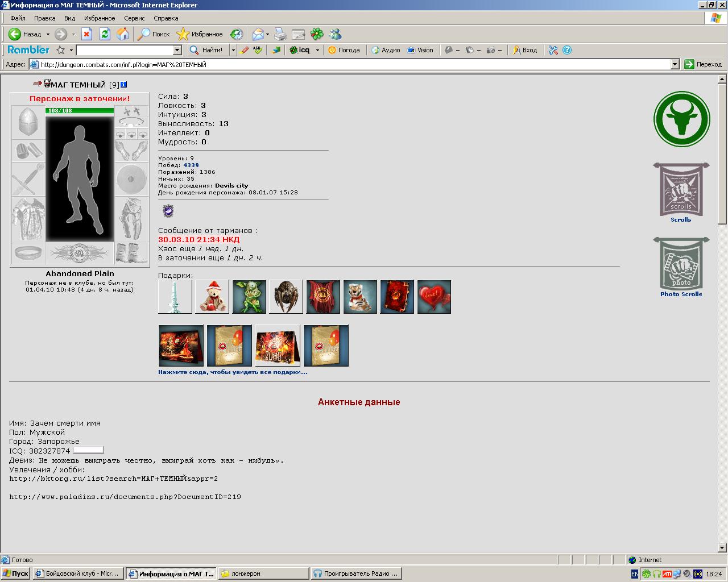
Task: Stop loading with the red X icon
Action: pyautogui.click(x=86, y=34)
